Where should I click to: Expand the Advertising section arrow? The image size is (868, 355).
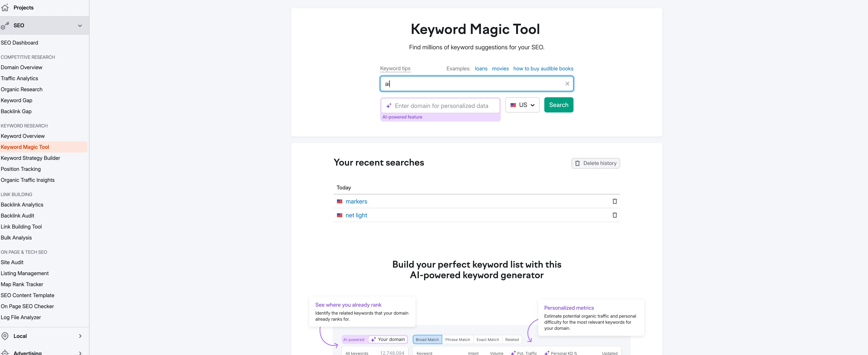80,353
